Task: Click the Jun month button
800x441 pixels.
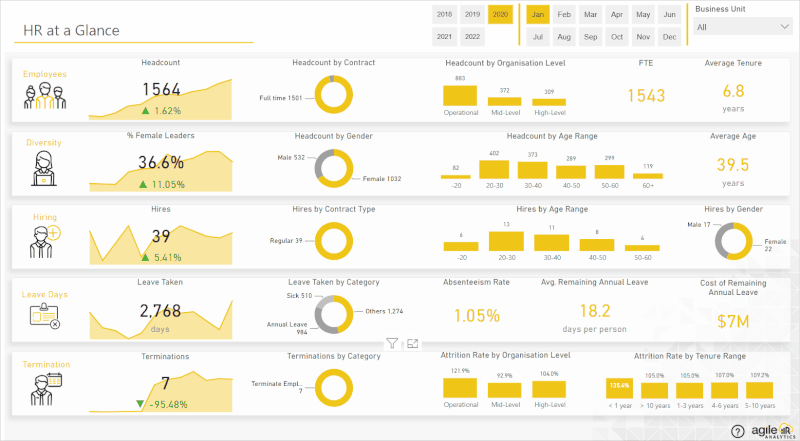Action: [x=669, y=15]
